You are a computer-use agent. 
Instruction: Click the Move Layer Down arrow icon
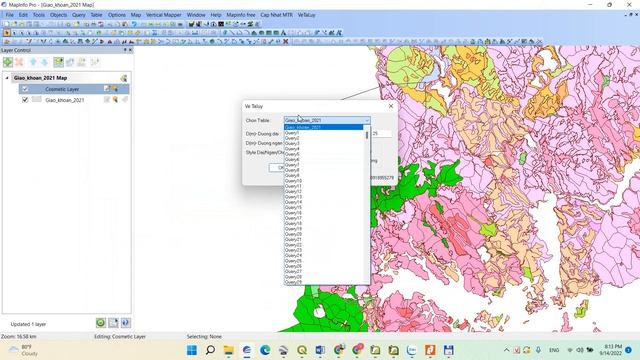click(x=44, y=62)
